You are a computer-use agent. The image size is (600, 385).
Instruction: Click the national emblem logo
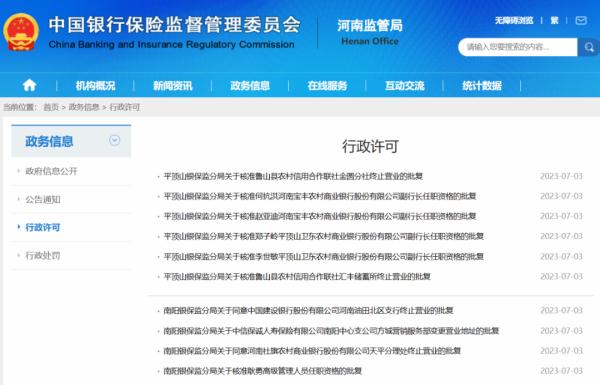pyautogui.click(x=21, y=32)
